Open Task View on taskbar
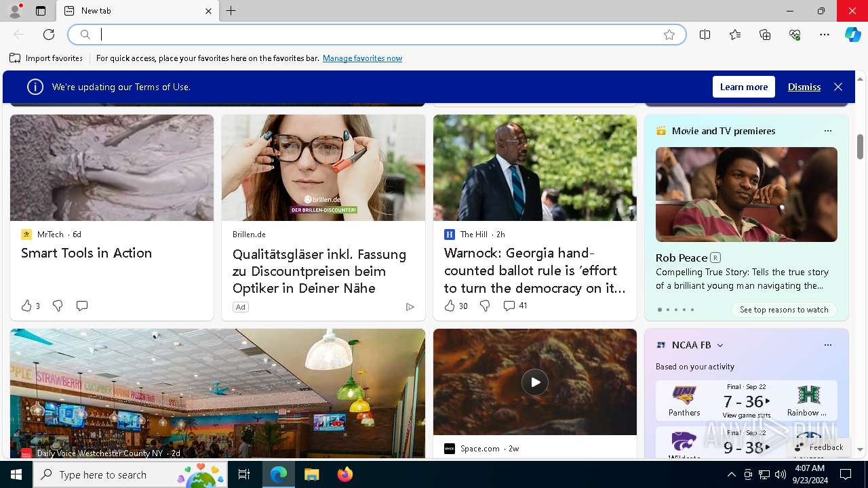 pos(244,474)
